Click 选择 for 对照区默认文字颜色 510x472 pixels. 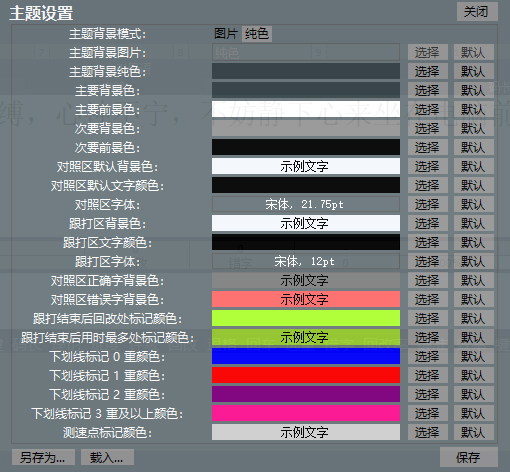[428, 185]
